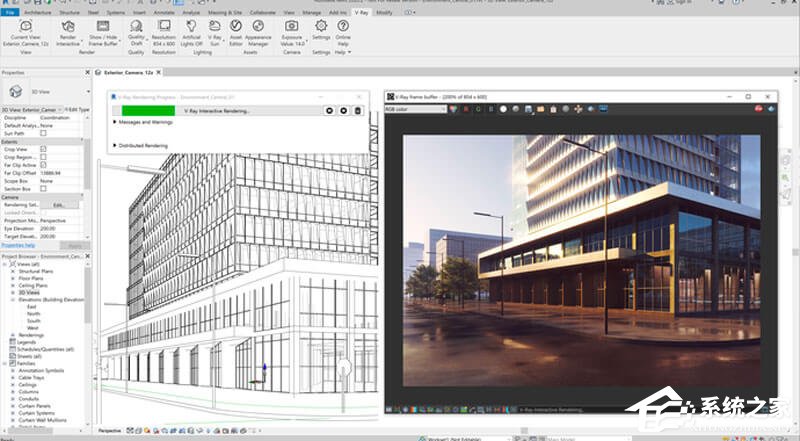Switch to the Architecture ribbon tab
The height and width of the screenshot is (441, 800).
coord(38,13)
